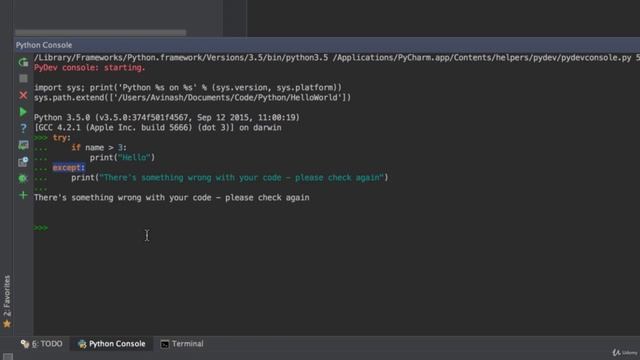640x360 pixels.
Task: Click the '[GCC 4.2.1' darwin line
Action: [158, 127]
